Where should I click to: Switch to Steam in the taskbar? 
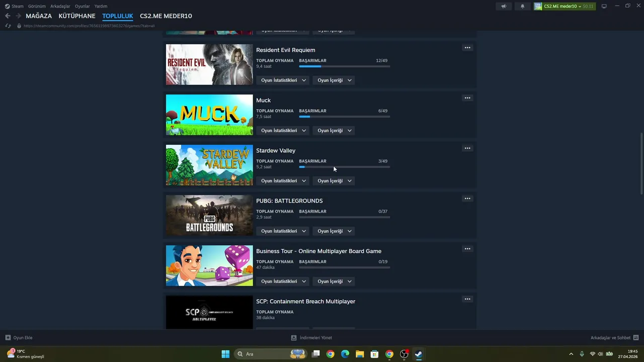[x=419, y=354]
